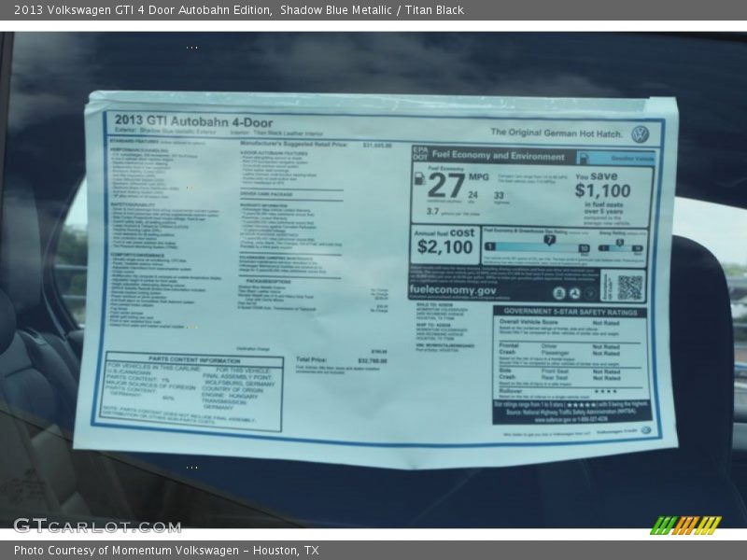This screenshot has width=747, height=560.
Task: Click the large '27' combined MPG figure
Action: [x=446, y=186]
